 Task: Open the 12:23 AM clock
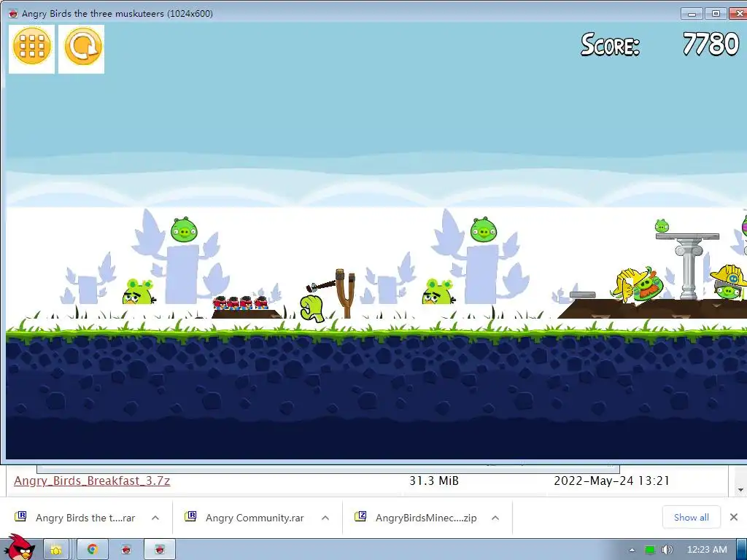pos(707,550)
